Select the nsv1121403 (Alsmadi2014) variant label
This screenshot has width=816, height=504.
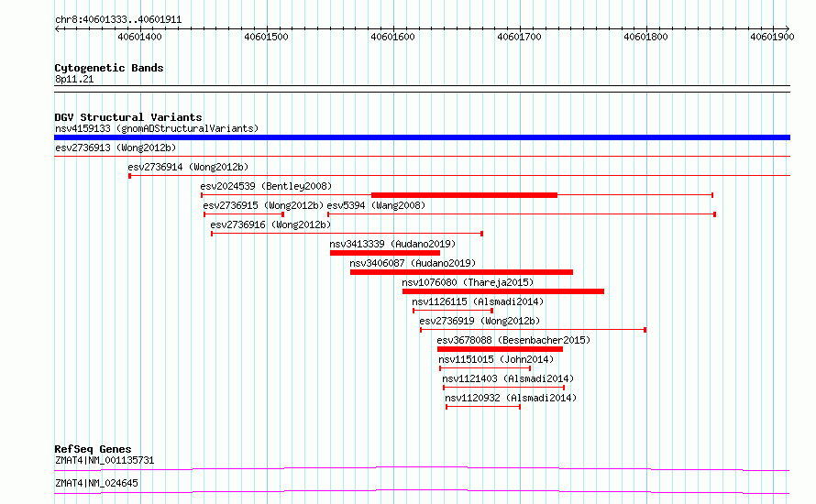pyautogui.click(x=508, y=378)
